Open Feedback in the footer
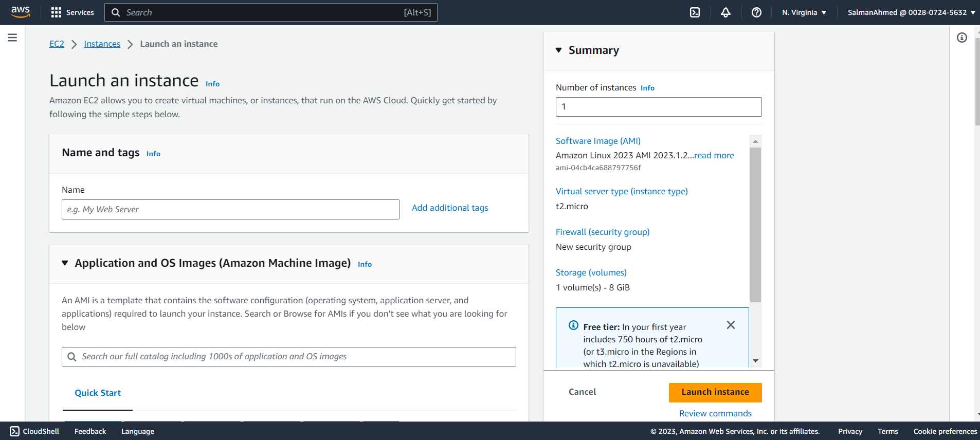This screenshot has height=440, width=980. click(90, 431)
